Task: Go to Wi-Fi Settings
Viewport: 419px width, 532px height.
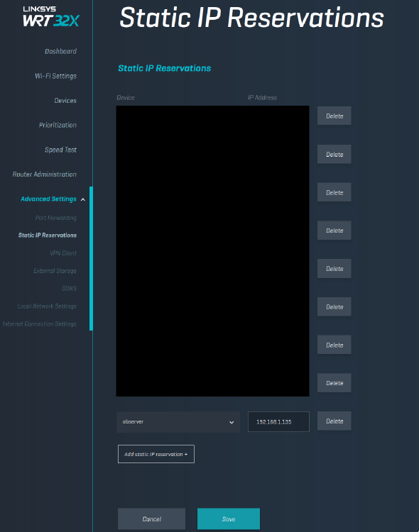Action: 55,76
